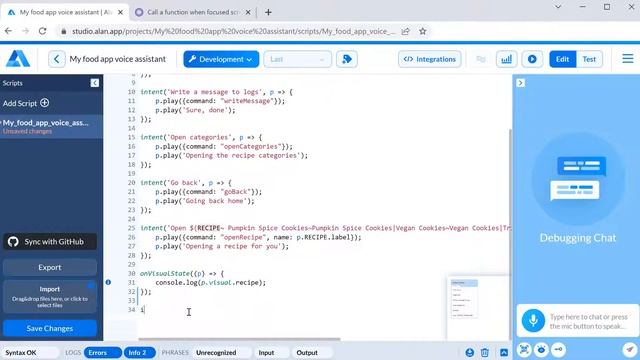This screenshot has width=640, height=360.
Task: Click the download logs icon
Action: tap(470, 353)
